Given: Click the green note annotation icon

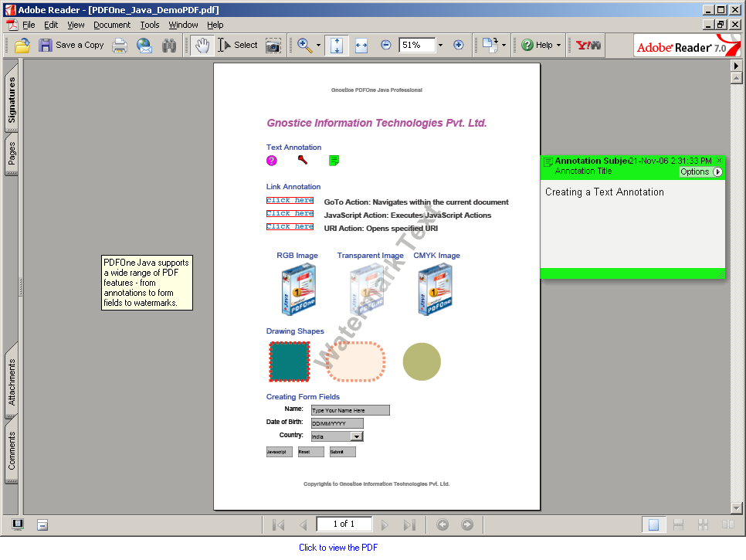Looking at the screenshot, I should coord(334,161).
